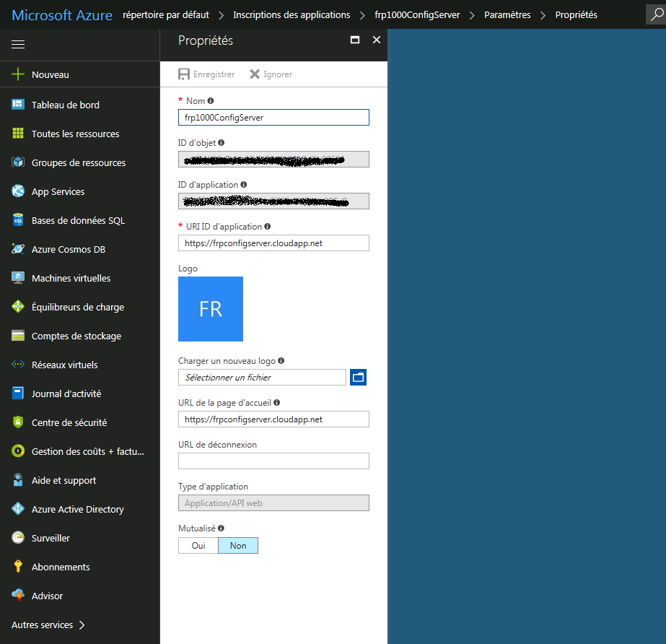Go to Paramètres breadcrumb
The width and height of the screenshot is (666, 644).
[507, 15]
